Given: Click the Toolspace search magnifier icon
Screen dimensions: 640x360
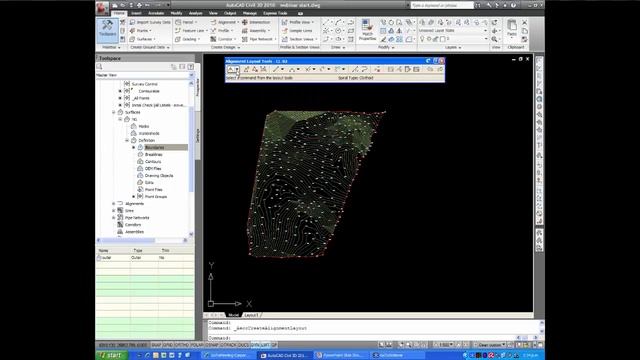Looking at the screenshot, I should 100,66.
